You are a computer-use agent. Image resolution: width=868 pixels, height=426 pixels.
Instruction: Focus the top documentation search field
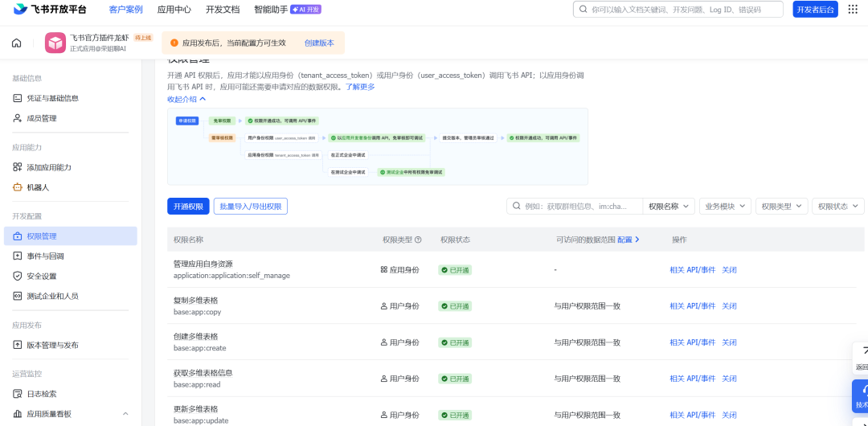[678, 10]
